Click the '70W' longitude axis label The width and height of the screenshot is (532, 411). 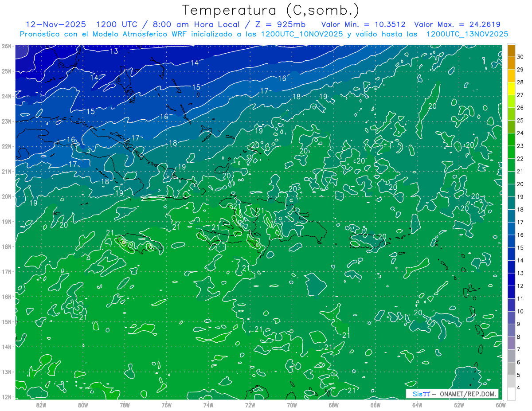(x=292, y=405)
